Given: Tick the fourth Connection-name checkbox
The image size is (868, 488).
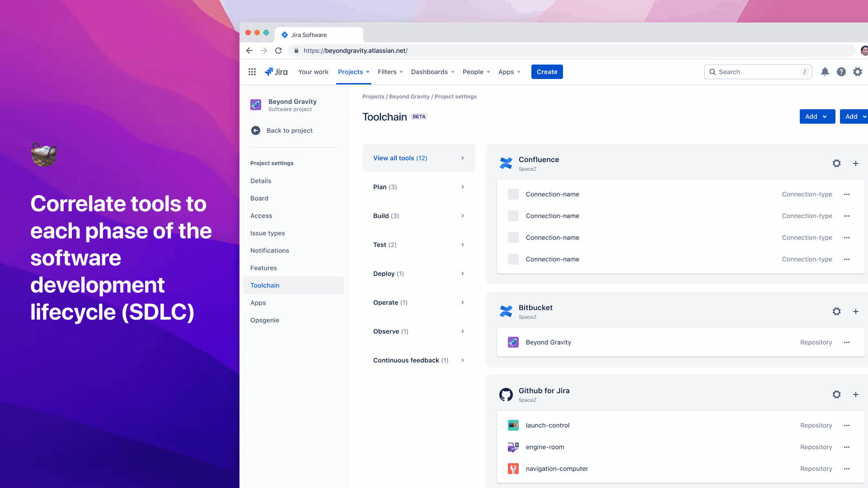Looking at the screenshot, I should click(513, 259).
